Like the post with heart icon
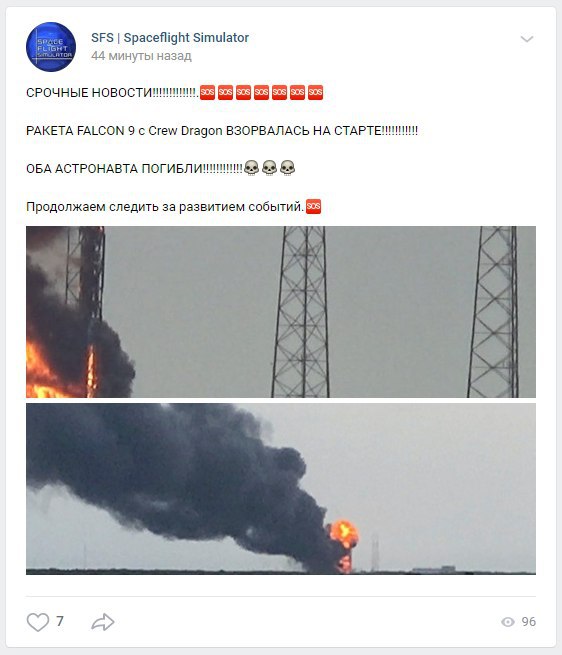Screen dimensions: 562x655 [x=38, y=622]
